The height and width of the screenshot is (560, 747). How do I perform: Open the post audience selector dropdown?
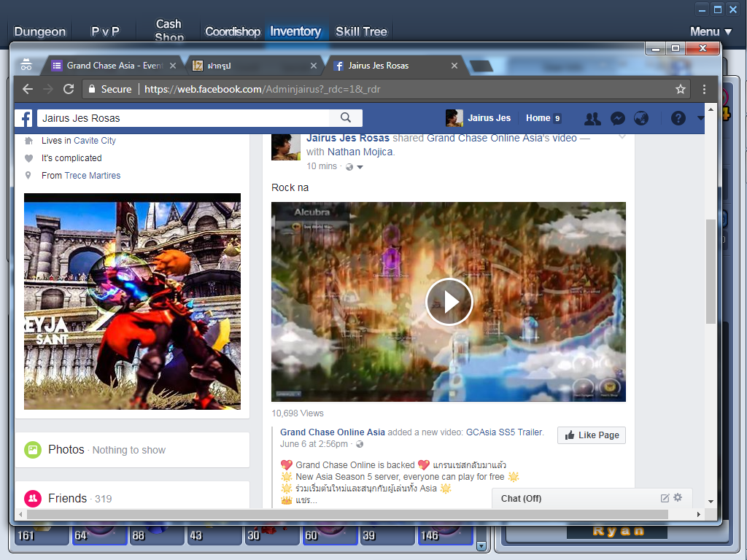[x=354, y=167]
